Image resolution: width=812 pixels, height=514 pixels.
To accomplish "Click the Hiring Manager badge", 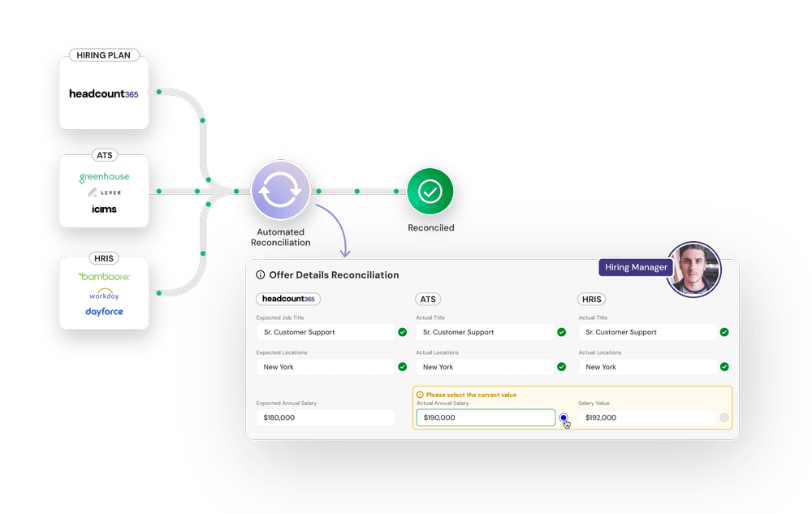I will (636, 267).
